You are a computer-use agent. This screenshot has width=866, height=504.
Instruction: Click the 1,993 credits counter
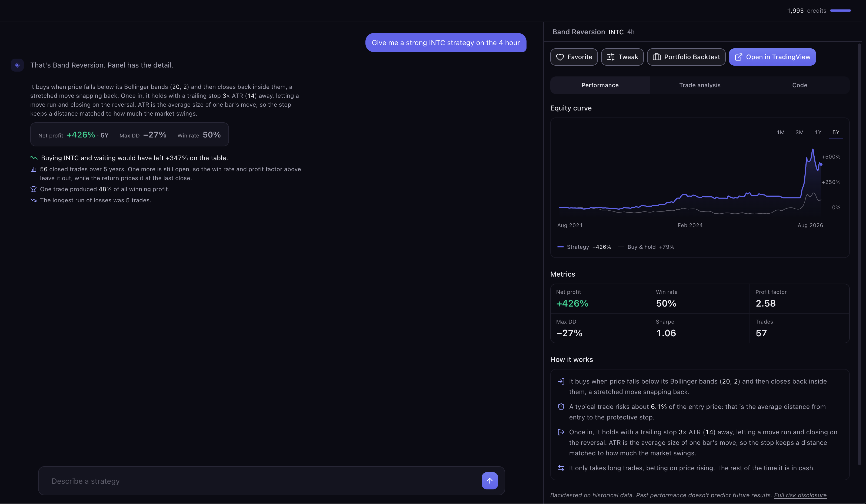807,11
